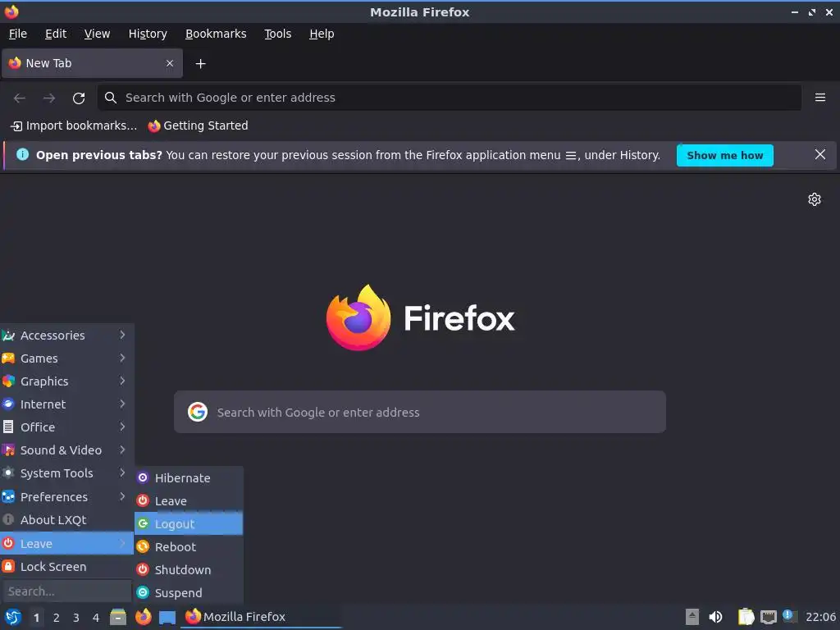This screenshot has width=840, height=630.
Task: Click the About LXQt info icon
Action: pos(8,519)
